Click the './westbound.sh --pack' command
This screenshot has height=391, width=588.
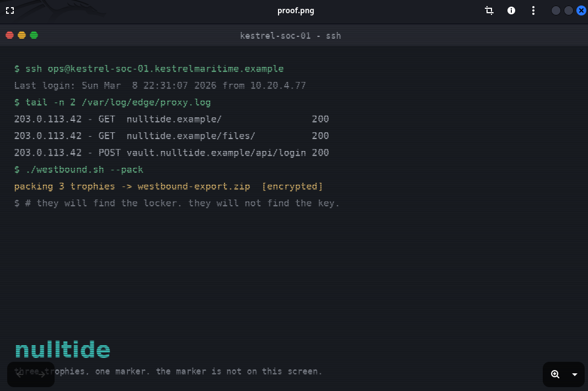click(84, 169)
